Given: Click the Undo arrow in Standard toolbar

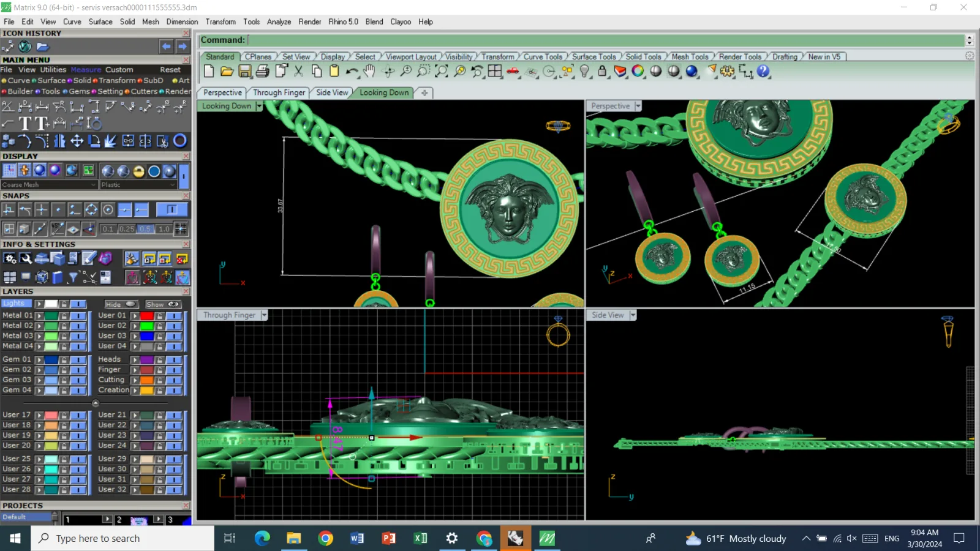Looking at the screenshot, I should (352, 71).
